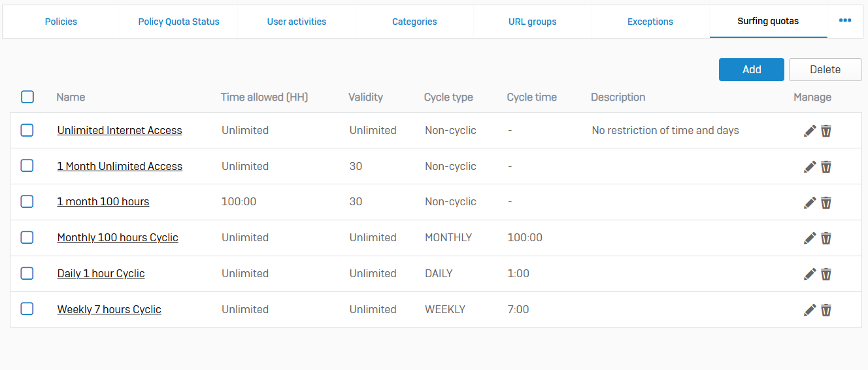Screen dimensions: 868x370
Task: Click the Add button
Action: 751,69
